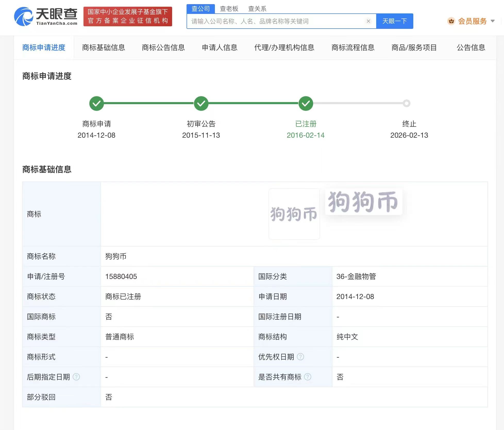Click the 终止 grey progress marker
504x430 pixels.
point(407,103)
